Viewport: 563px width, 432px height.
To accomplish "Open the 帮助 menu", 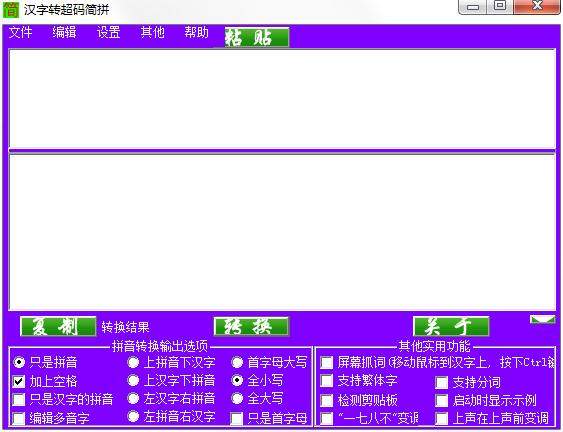I will point(196,32).
